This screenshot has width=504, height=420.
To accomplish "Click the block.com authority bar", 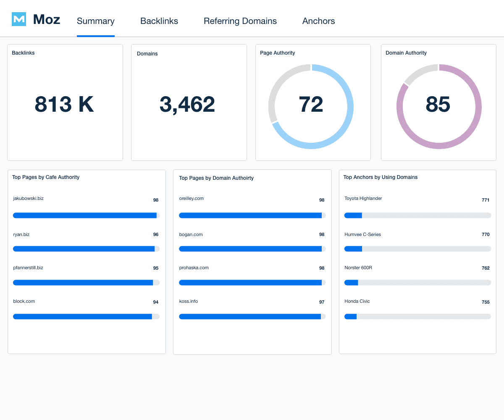I will [x=86, y=317].
